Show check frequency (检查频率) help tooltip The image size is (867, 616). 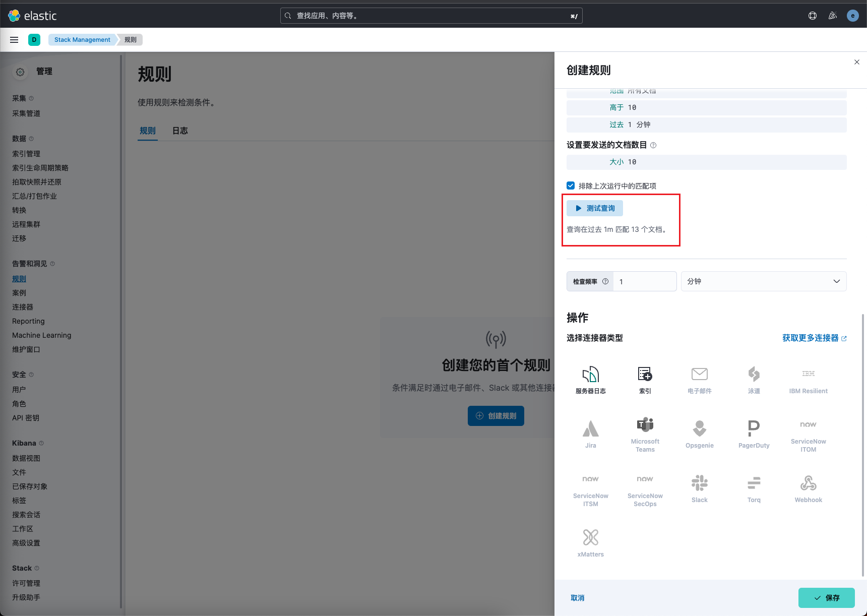click(605, 281)
